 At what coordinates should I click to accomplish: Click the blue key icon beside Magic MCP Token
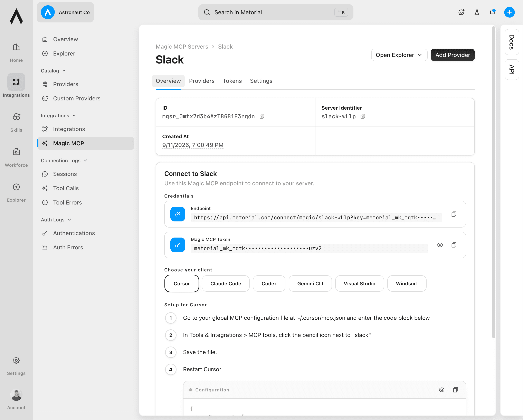pyautogui.click(x=178, y=245)
